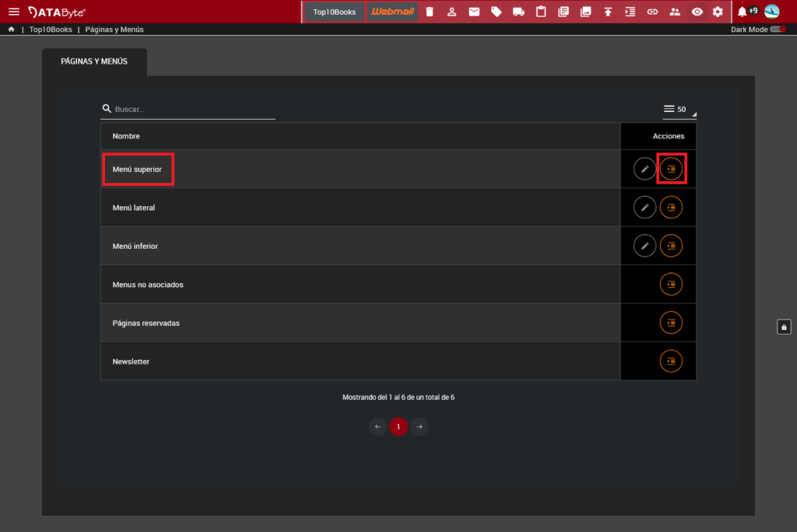Open the settings gear icon in toolbar
Image resolution: width=797 pixels, height=532 pixels.
pyautogui.click(x=718, y=12)
